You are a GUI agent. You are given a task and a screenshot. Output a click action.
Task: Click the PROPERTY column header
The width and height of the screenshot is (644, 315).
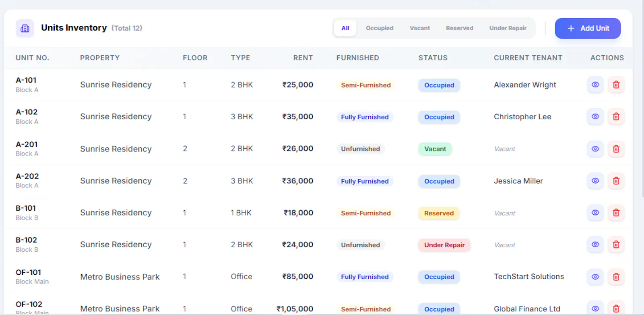100,58
